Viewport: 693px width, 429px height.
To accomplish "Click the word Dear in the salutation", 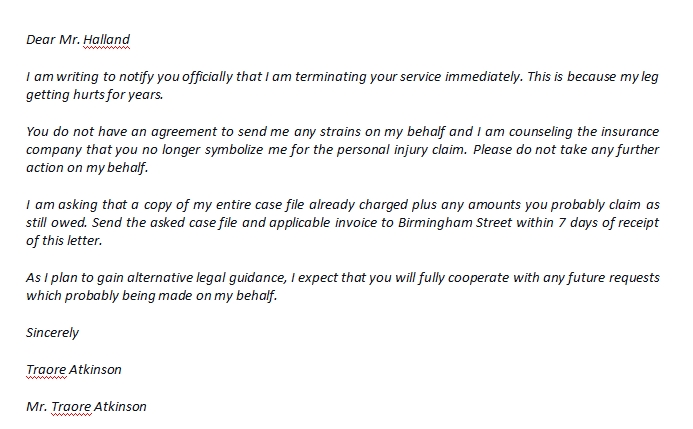I will click(41, 40).
